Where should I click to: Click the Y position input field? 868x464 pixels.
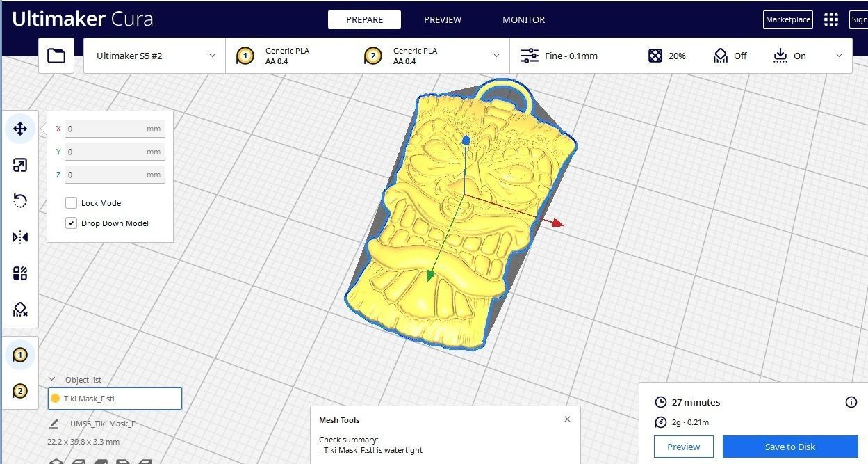pyautogui.click(x=115, y=152)
